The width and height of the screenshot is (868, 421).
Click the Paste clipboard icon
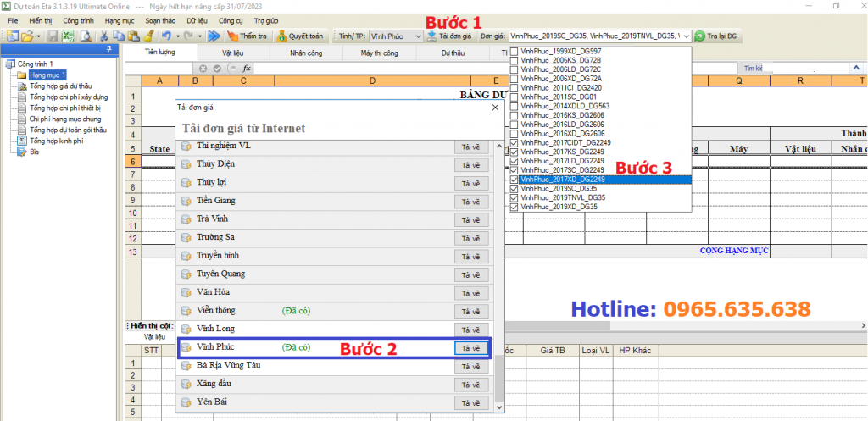[x=133, y=36]
